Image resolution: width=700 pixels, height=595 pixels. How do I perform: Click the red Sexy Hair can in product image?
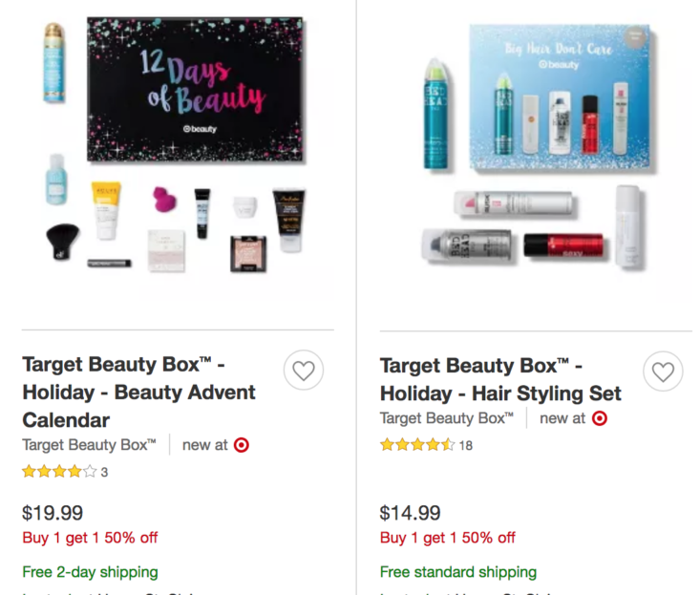pyautogui.click(x=564, y=246)
